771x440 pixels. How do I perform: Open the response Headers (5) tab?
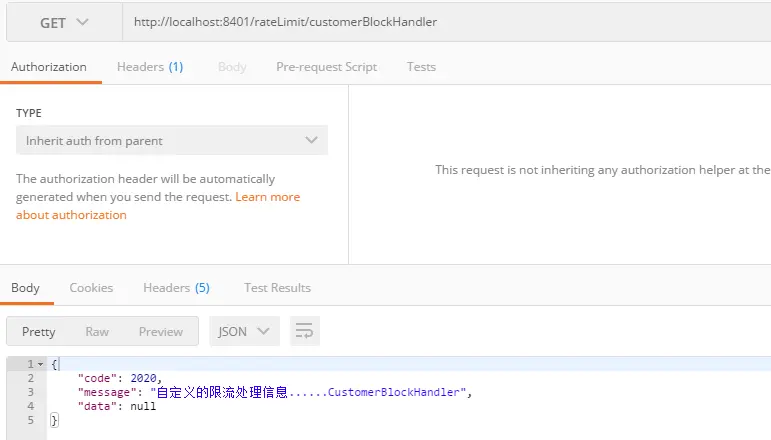177,288
